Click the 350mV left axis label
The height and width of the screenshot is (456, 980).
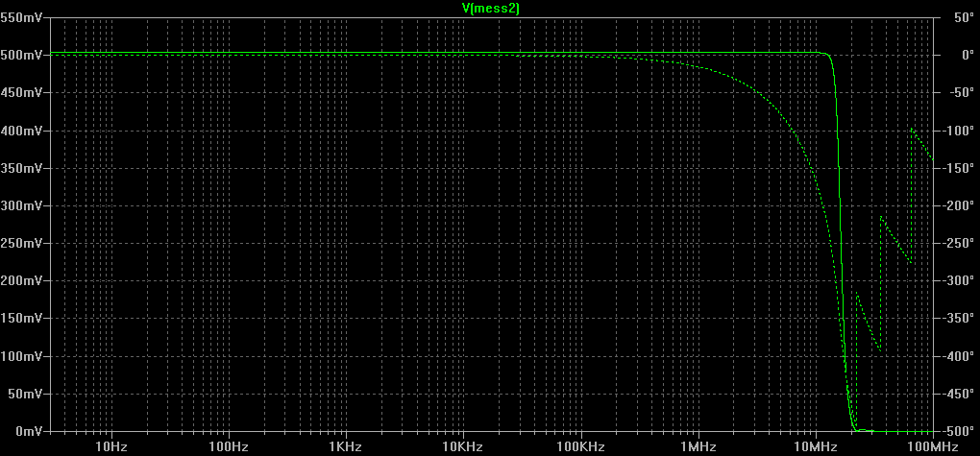(x=20, y=168)
